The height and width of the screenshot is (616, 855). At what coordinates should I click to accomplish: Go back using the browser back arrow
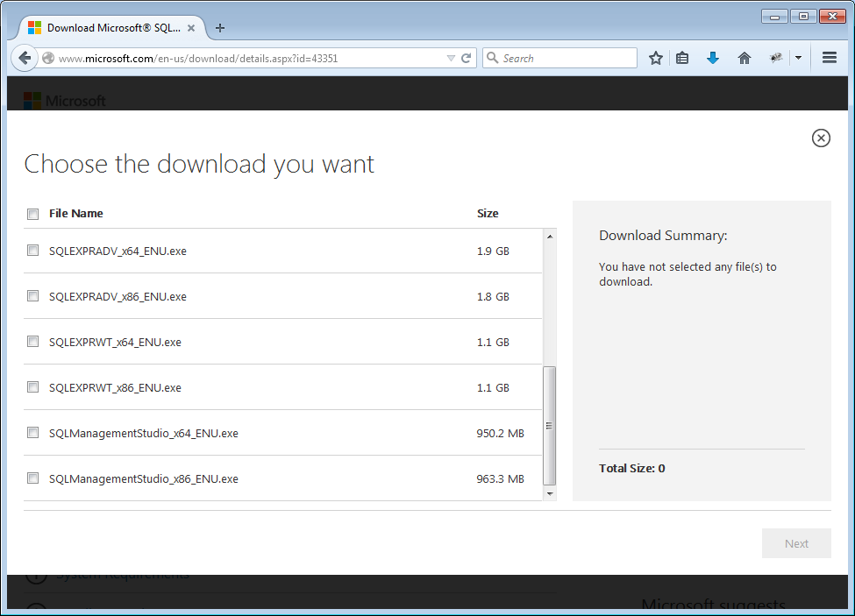[x=24, y=58]
